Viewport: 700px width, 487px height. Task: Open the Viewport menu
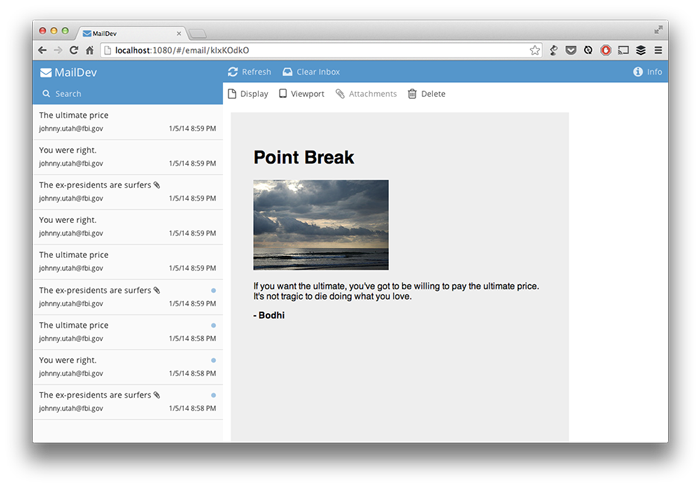pos(302,94)
